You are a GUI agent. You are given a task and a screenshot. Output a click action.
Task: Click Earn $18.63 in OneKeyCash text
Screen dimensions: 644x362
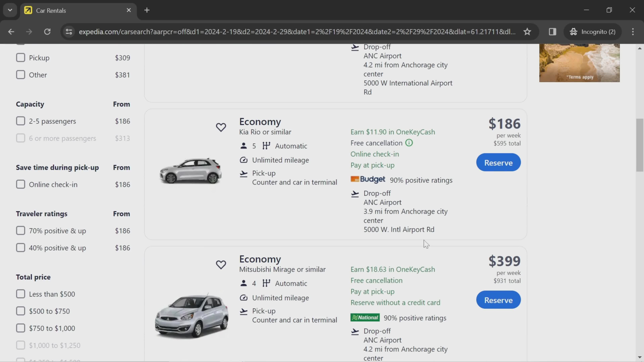[x=392, y=269]
